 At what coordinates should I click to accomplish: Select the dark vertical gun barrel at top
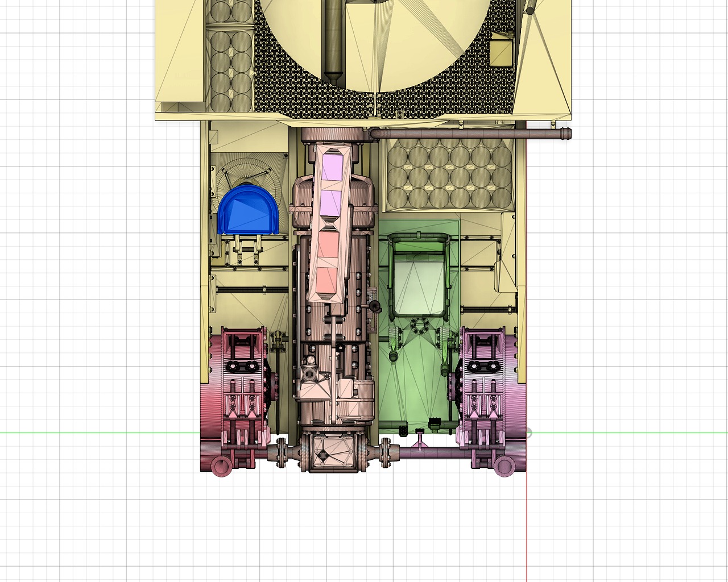[334, 40]
